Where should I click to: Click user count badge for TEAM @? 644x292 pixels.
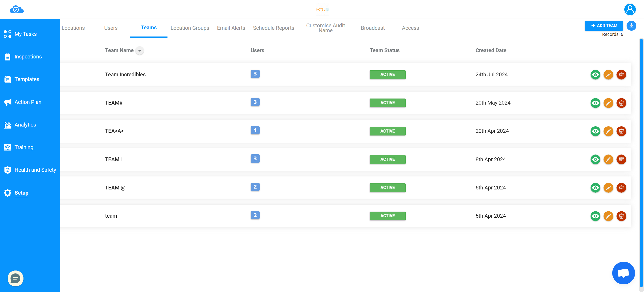(x=255, y=187)
